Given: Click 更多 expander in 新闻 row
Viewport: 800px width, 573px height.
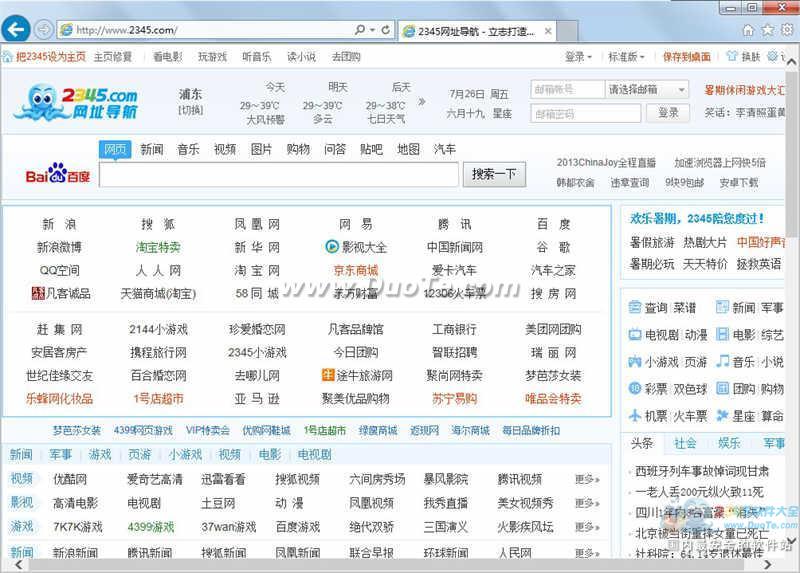Looking at the screenshot, I should point(587,553).
